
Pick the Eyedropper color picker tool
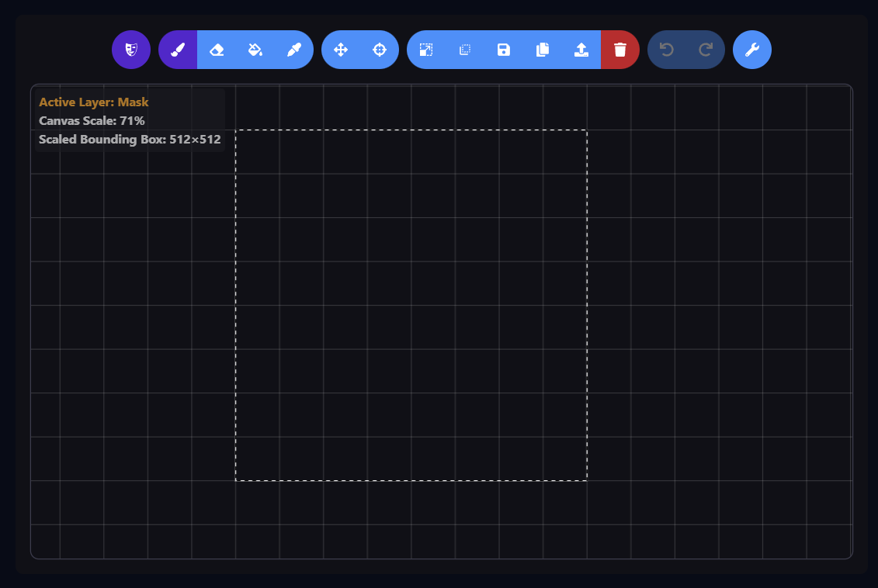tap(294, 50)
